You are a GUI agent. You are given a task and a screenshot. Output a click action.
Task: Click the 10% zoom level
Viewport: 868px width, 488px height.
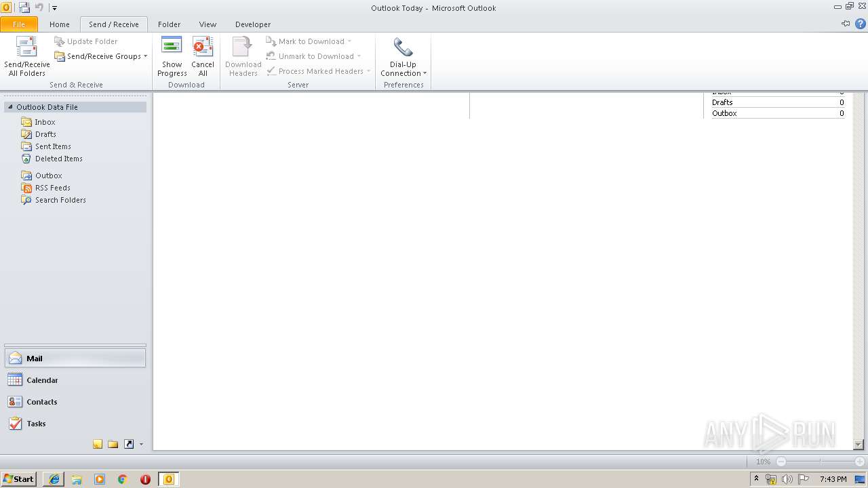[x=763, y=462]
